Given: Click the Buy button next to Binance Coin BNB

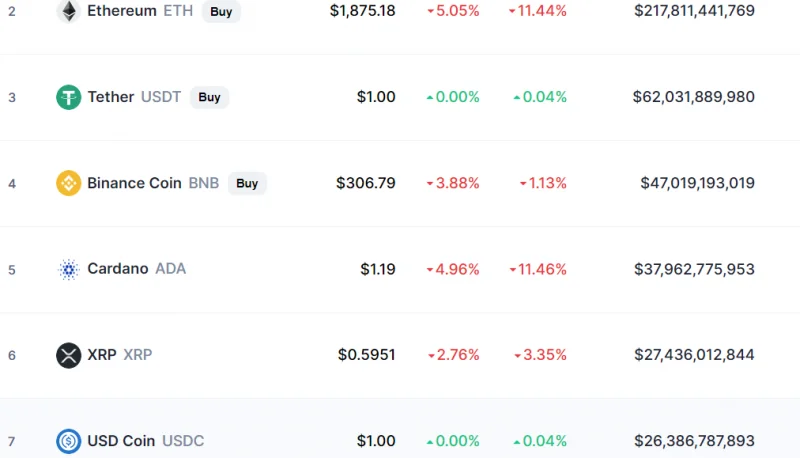Looking at the screenshot, I should click(x=247, y=183).
